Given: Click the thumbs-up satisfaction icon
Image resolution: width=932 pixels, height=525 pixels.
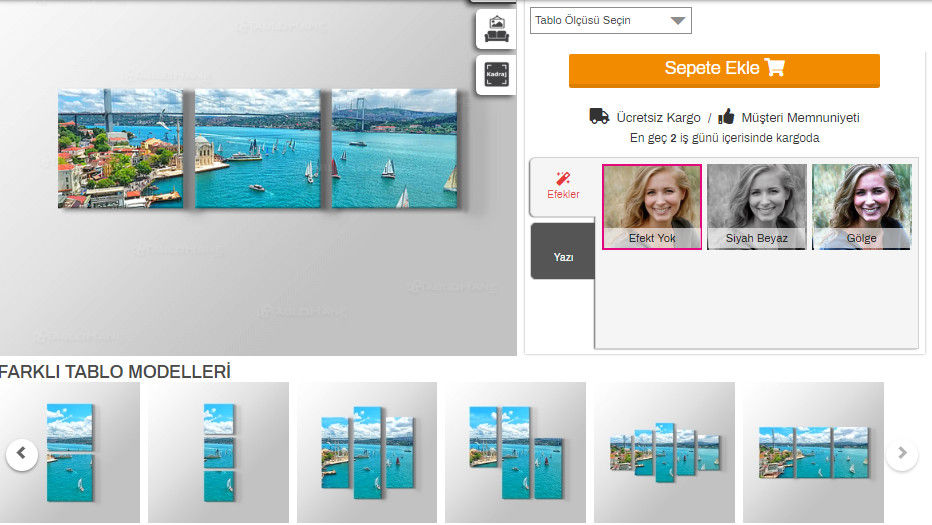Looking at the screenshot, I should click(x=726, y=116).
